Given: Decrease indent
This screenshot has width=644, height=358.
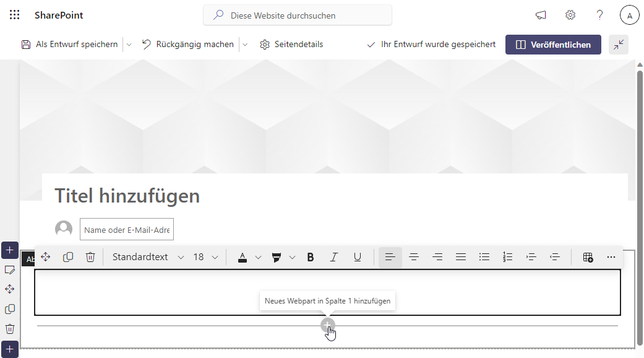Looking at the screenshot, I should click(x=555, y=257).
